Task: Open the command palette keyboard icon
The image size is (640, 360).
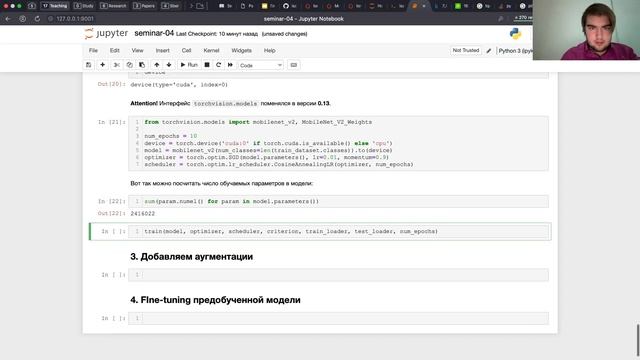Action: 293,65
